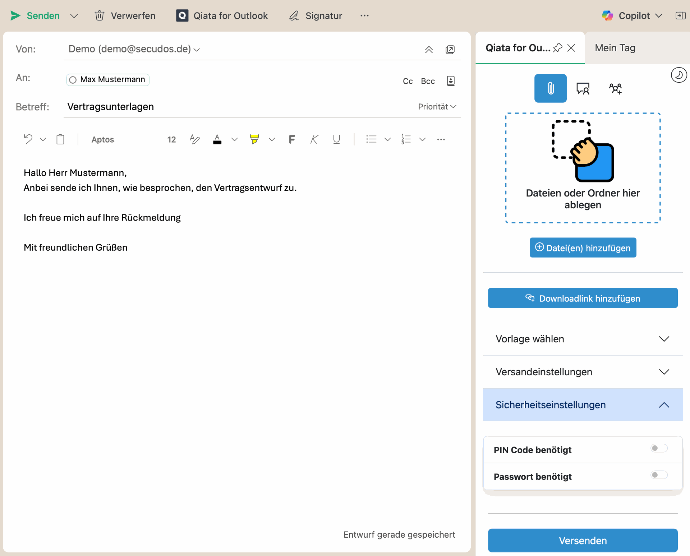Viewport: 690px width, 556px height.
Task: Enable the PIN Code benötigt switch
Action: click(659, 449)
